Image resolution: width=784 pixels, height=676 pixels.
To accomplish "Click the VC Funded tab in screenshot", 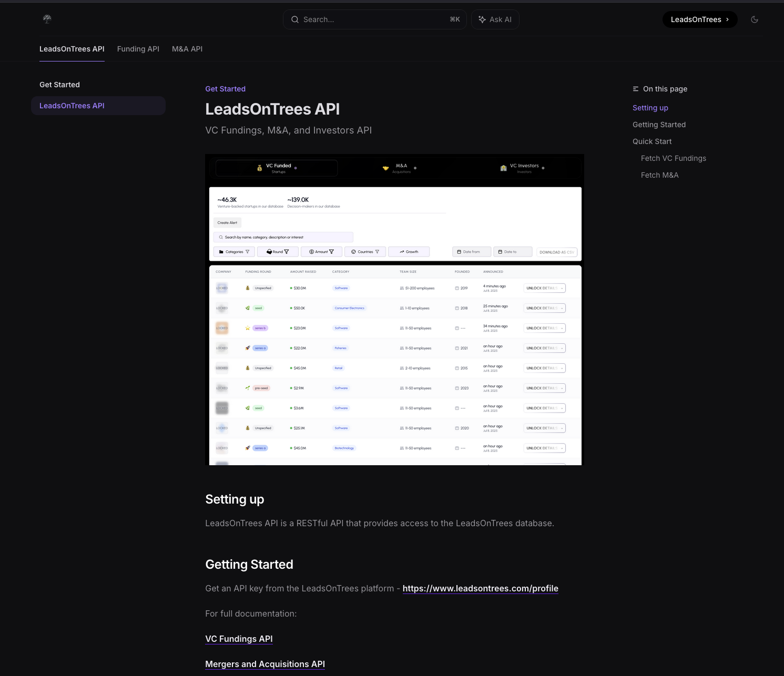I will point(277,168).
